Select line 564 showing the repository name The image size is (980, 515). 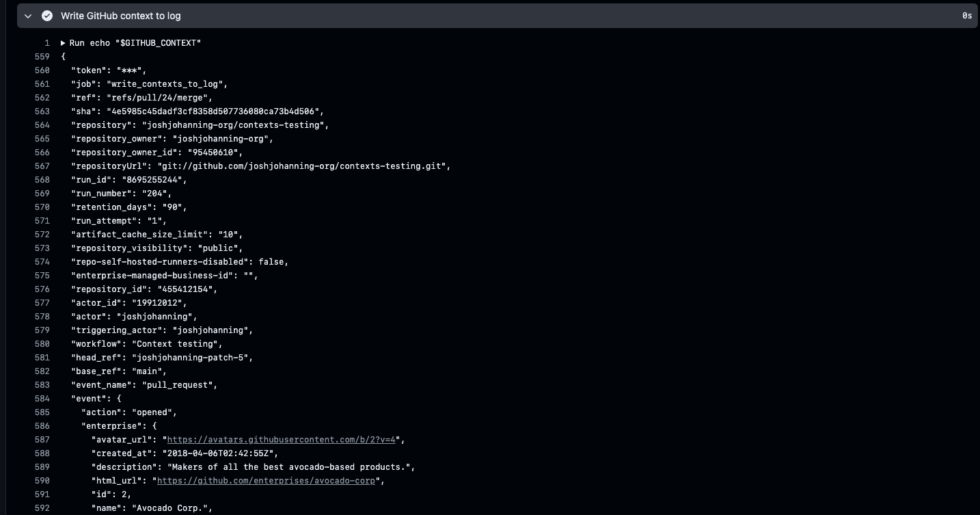(x=199, y=125)
